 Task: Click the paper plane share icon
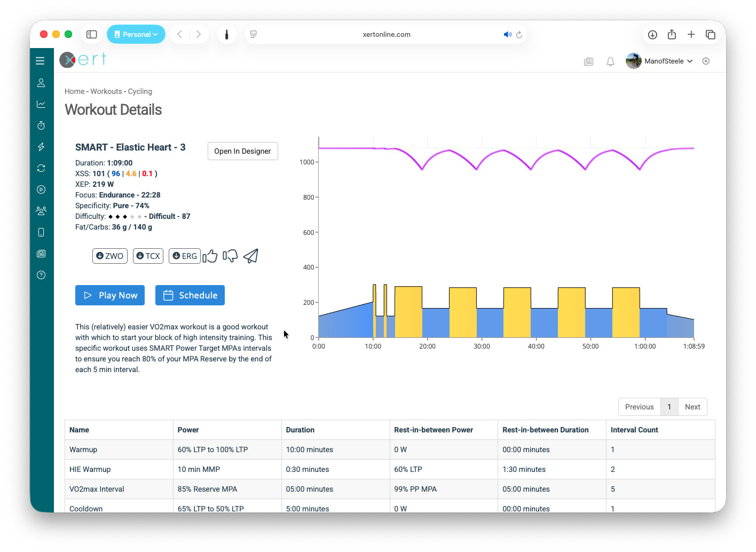(251, 256)
